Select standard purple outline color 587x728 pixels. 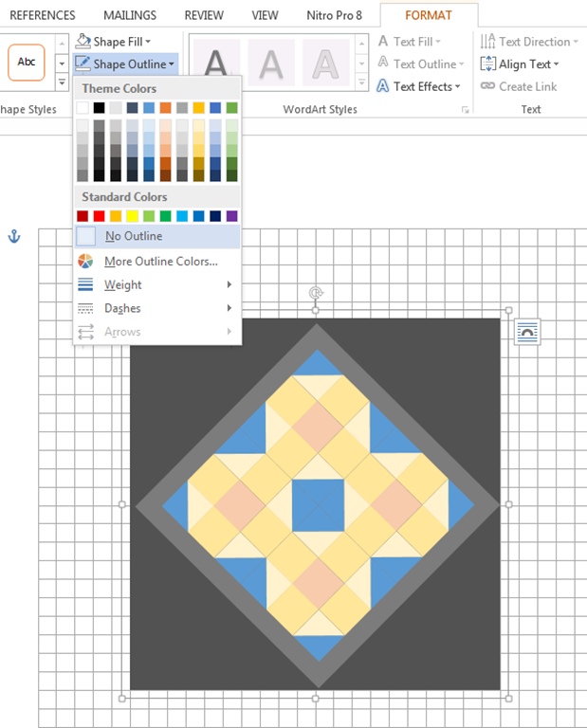click(x=231, y=216)
